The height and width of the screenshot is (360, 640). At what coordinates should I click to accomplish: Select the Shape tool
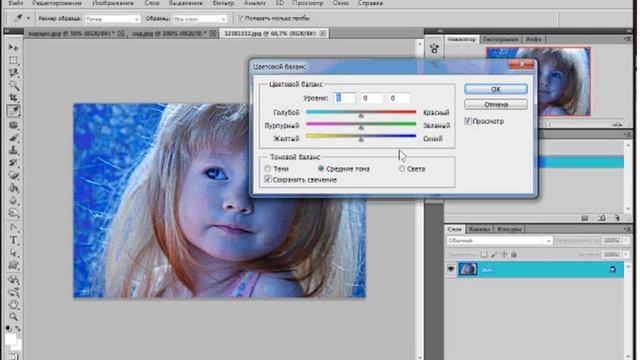(x=13, y=266)
